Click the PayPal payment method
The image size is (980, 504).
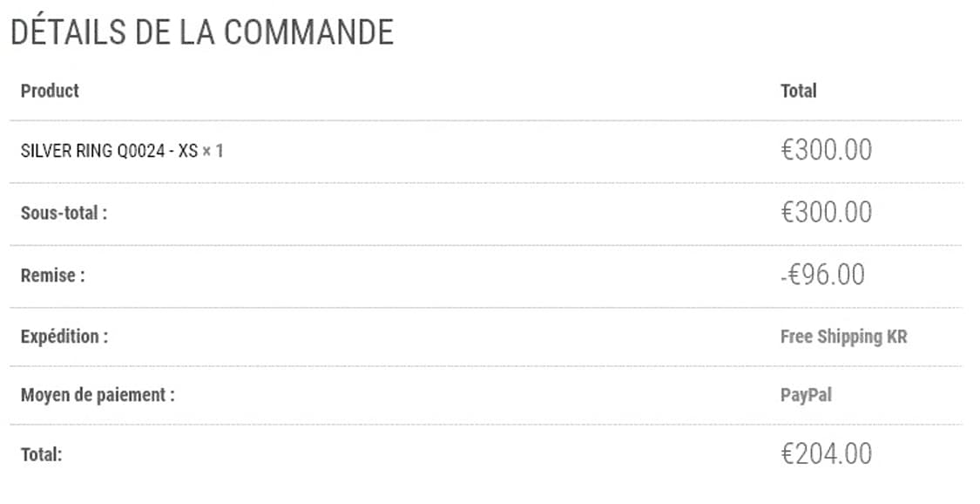[x=806, y=395]
